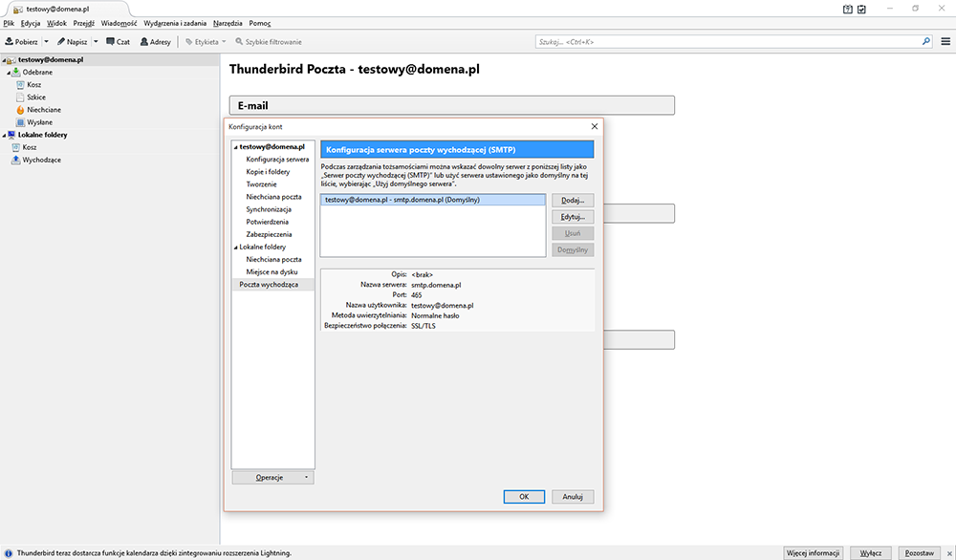Click the Usuń button
Image resolution: width=956 pixels, height=560 pixels.
click(573, 233)
